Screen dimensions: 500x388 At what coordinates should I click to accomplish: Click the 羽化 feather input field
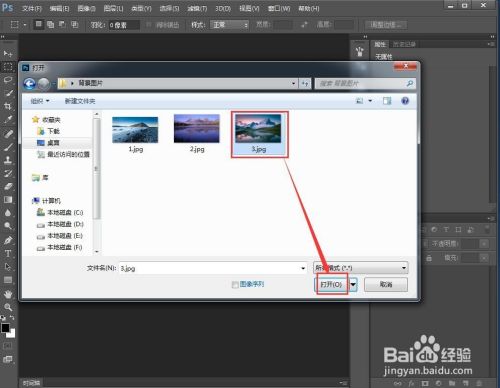point(124,25)
